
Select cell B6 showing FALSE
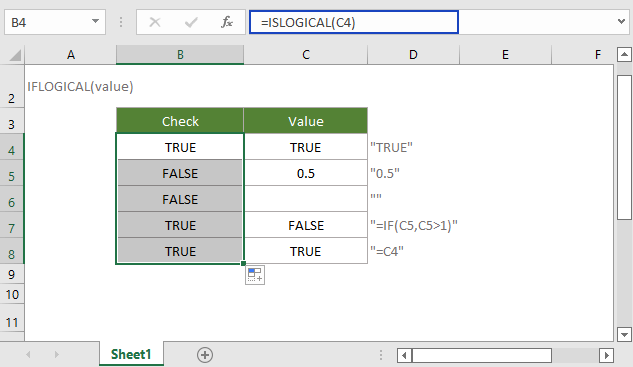(x=180, y=199)
